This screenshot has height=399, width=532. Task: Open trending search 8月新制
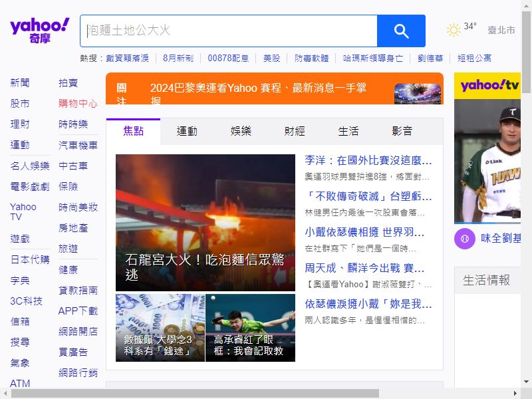coord(178,59)
